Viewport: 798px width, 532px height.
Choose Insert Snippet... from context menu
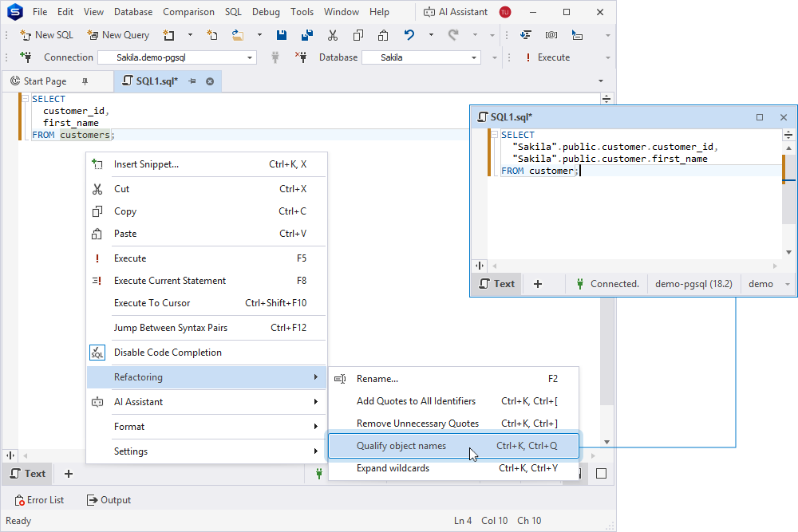tap(206, 164)
